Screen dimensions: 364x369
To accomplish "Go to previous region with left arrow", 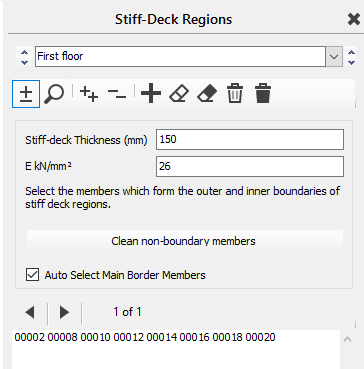I will click(30, 312).
